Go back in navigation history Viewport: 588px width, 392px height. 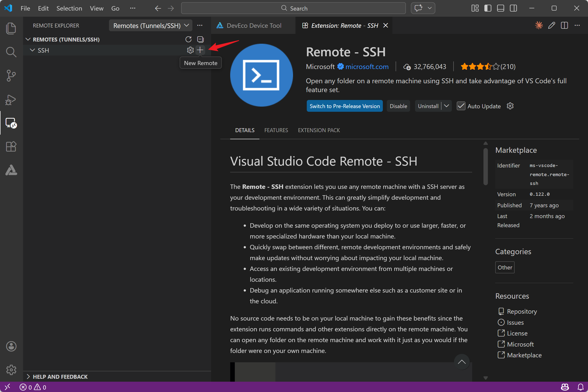point(158,8)
